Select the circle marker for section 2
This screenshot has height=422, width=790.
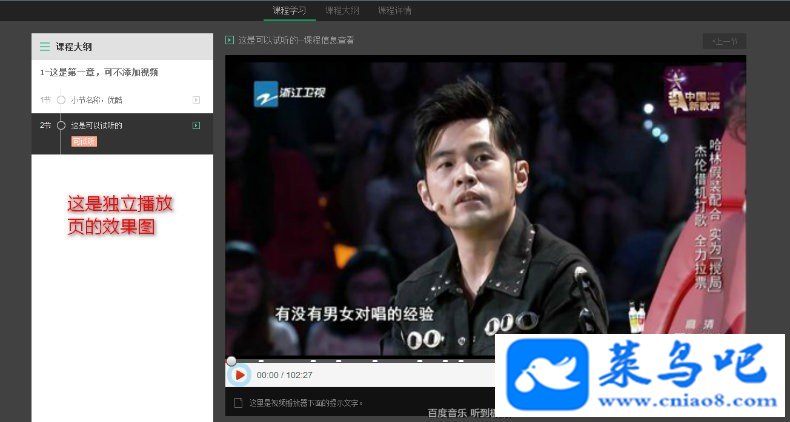point(61,125)
